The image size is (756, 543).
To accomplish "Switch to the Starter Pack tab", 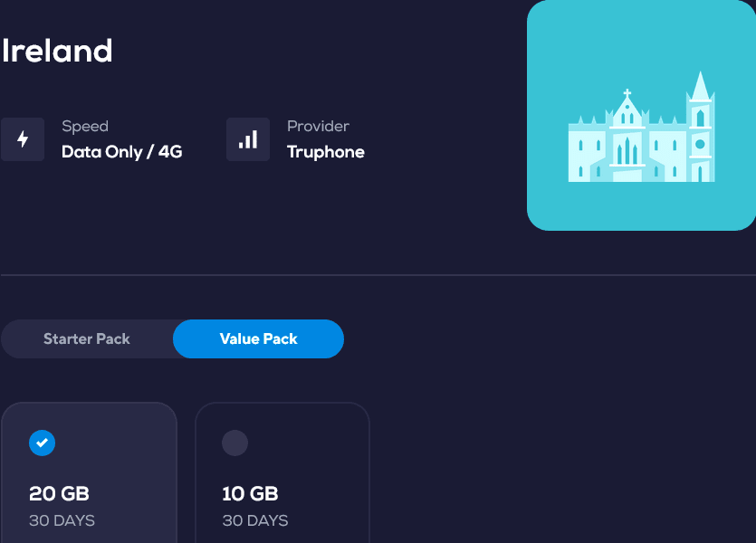I will coord(87,339).
